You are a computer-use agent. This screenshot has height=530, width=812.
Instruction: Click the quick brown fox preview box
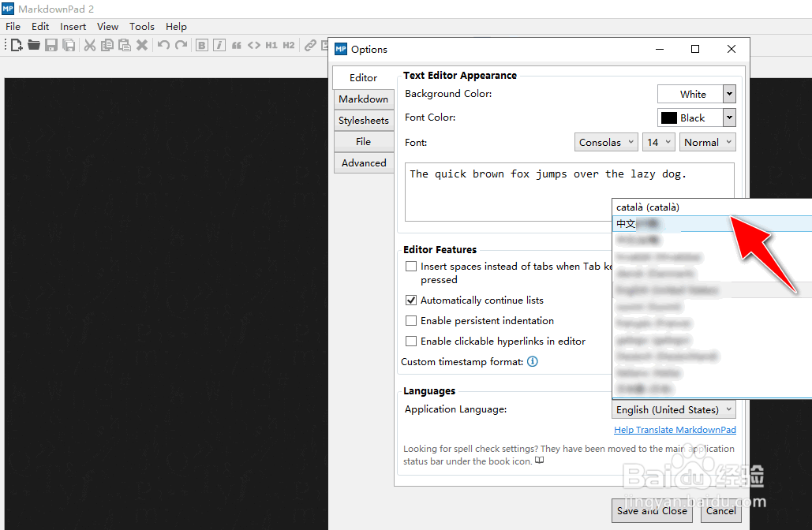coord(570,192)
